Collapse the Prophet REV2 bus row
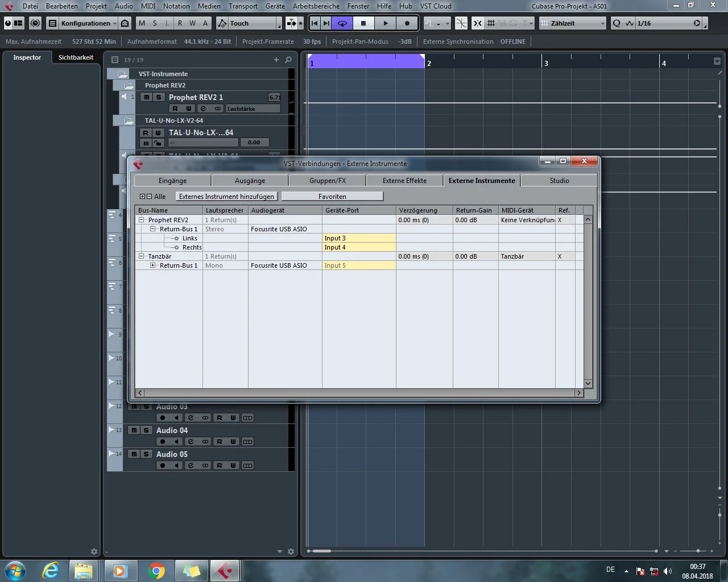Viewport: 728px width, 582px height. [x=142, y=220]
